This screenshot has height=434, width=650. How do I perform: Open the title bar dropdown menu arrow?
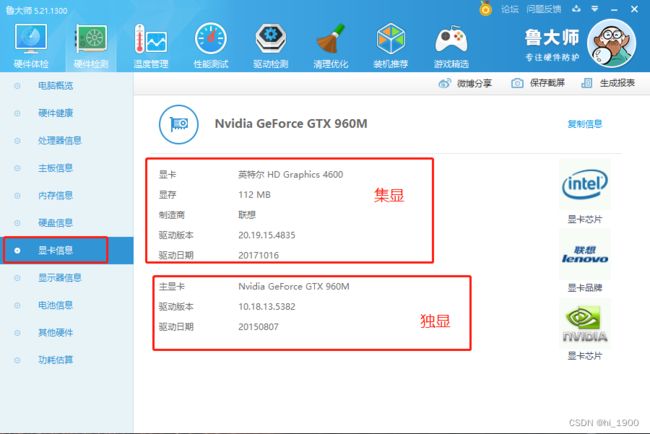tap(595, 9)
